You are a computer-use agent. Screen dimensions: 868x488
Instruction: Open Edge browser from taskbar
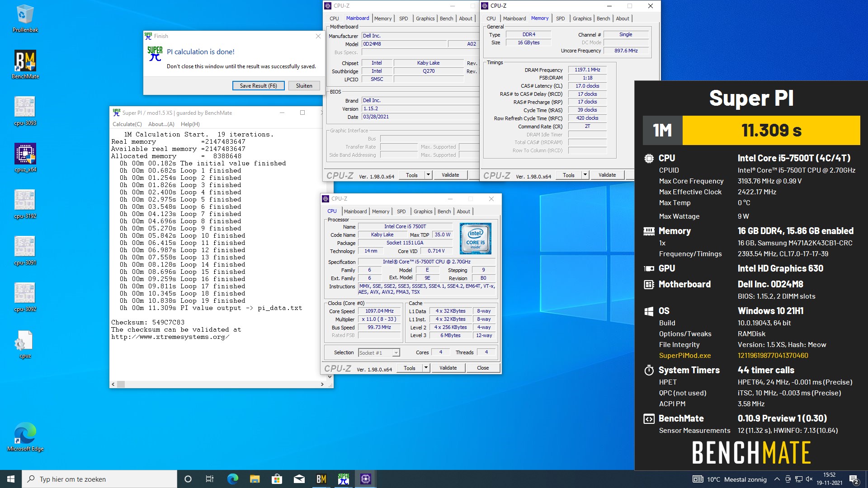click(232, 479)
